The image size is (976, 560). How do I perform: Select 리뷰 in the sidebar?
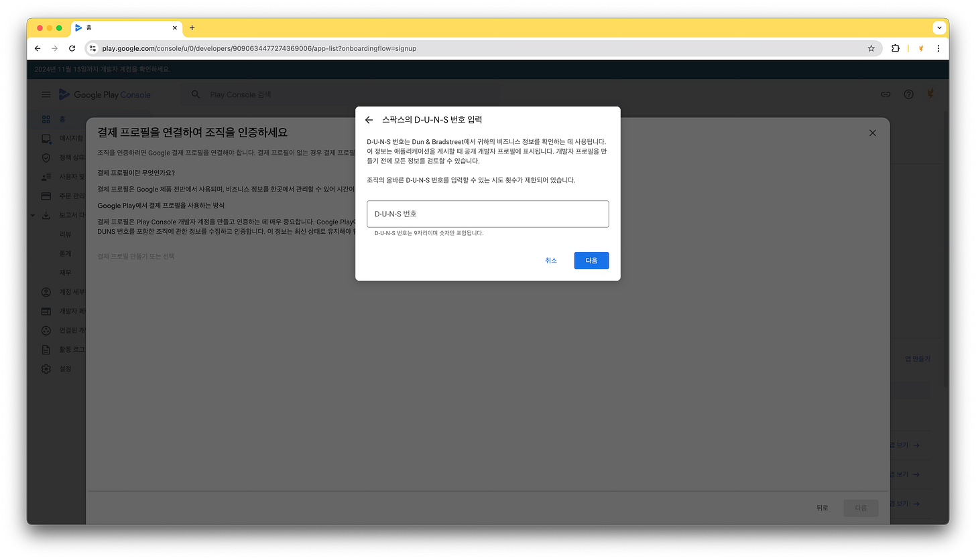[x=65, y=234]
